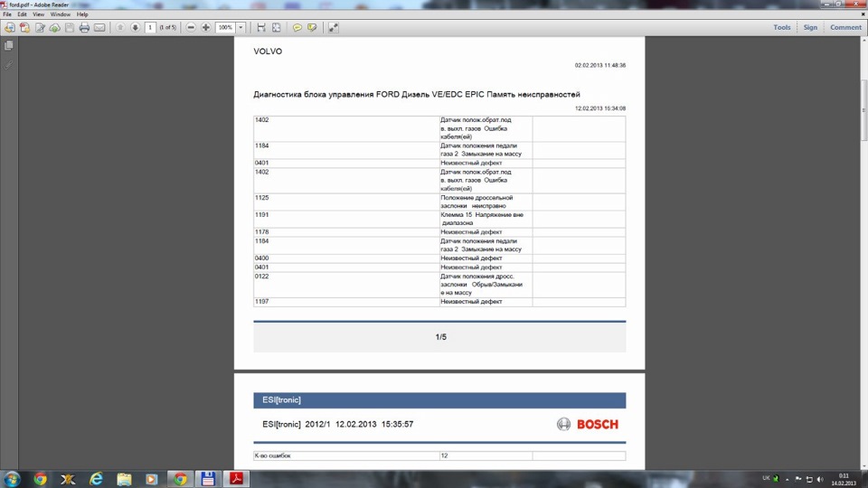Click the error count value 12
Screen dimensions: 868x488
445,455
